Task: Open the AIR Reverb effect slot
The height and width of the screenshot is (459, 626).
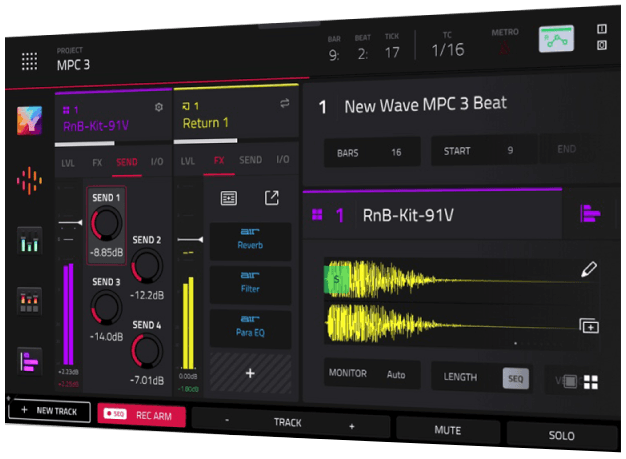Action: pos(250,241)
